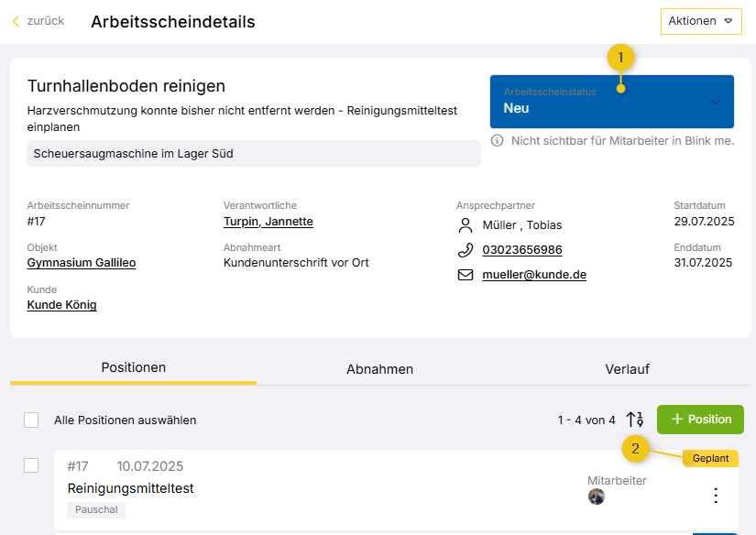The image size is (756, 535).
Task: Click the phone icon beside 03023656986
Action: tap(465, 250)
